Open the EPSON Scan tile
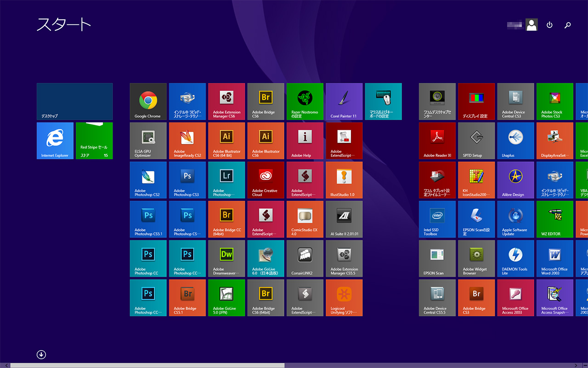Image resolution: width=588 pixels, height=368 pixels. point(437,259)
